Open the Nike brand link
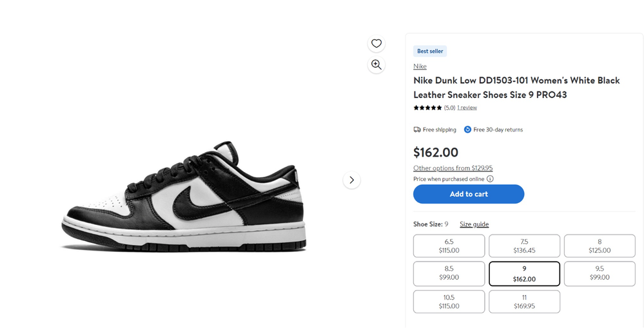Viewport: 644px width, 328px height. [x=420, y=66]
